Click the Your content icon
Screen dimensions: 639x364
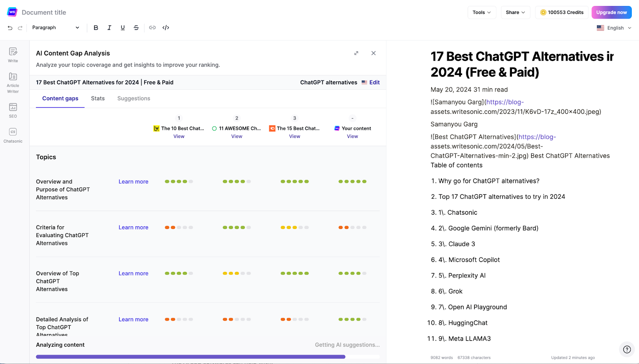click(337, 129)
